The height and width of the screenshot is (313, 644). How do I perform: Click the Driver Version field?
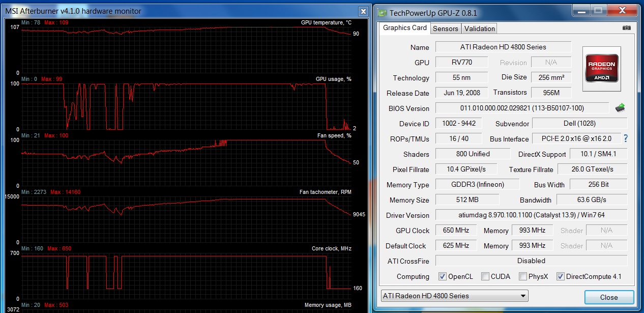point(532,215)
